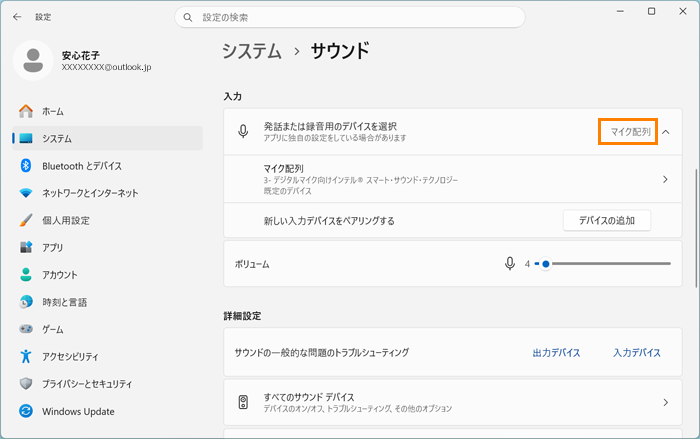This screenshot has height=439, width=700.
Task: Click the 入力デバイス troubleshooting link
Action: pyautogui.click(x=637, y=353)
